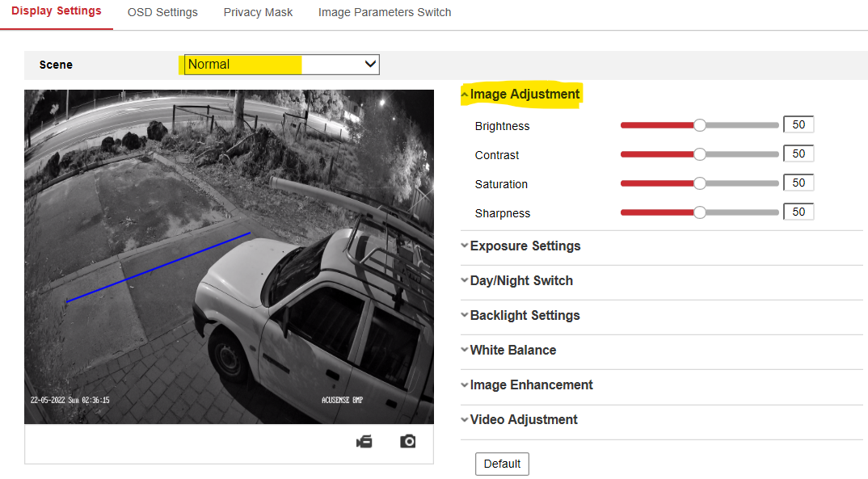Click the snapshot capture camera icon
Screen dimensions: 868x479
point(408,441)
